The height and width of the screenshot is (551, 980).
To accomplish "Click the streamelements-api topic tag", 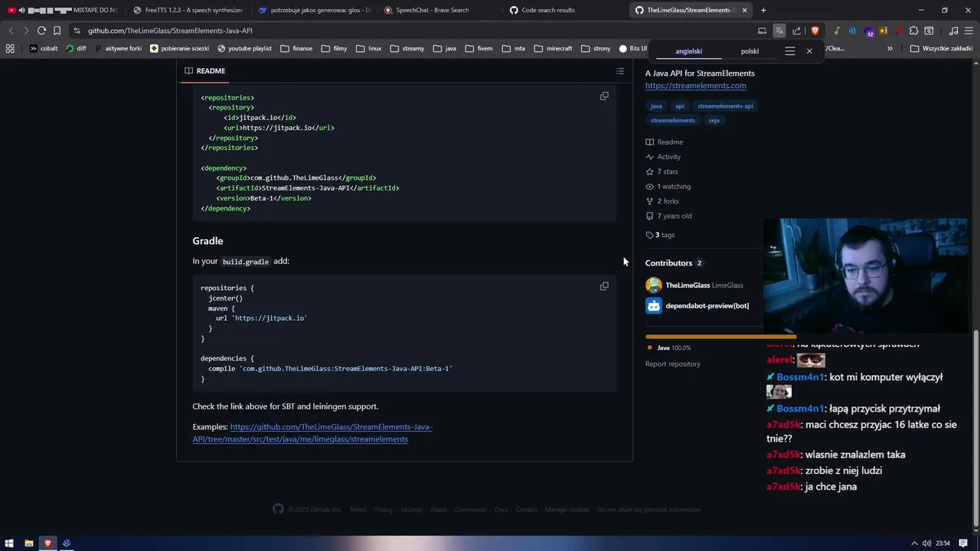I will point(725,106).
